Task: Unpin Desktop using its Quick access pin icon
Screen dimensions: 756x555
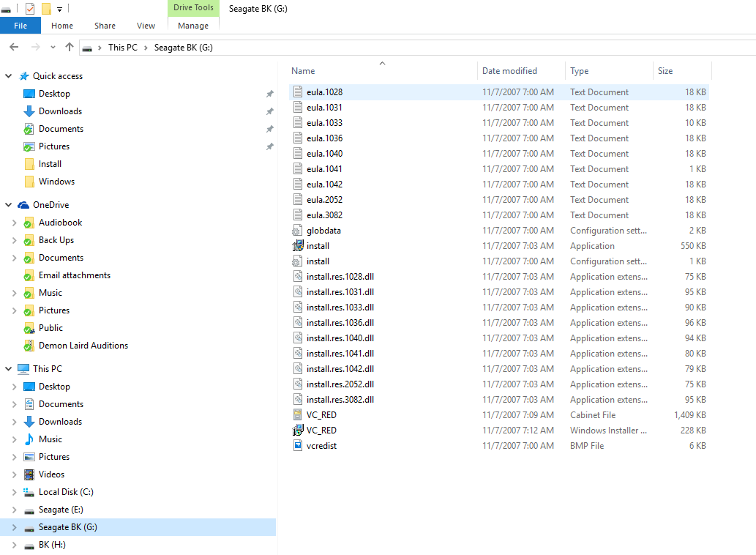Action: pos(269,94)
